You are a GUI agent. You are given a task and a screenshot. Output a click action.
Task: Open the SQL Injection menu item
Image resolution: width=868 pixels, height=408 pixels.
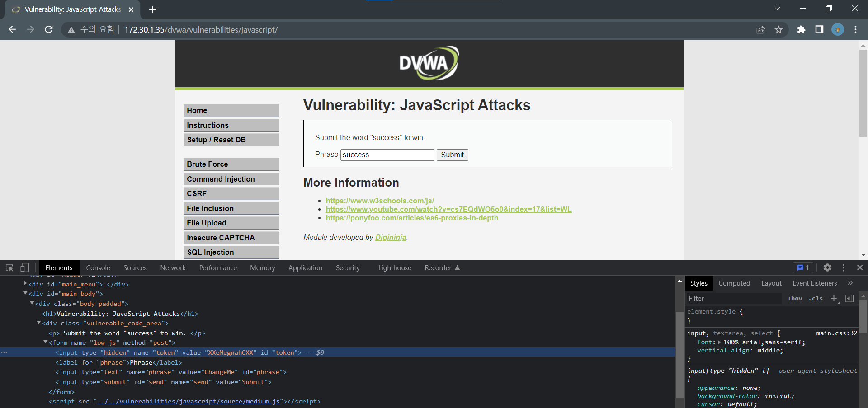tap(231, 252)
